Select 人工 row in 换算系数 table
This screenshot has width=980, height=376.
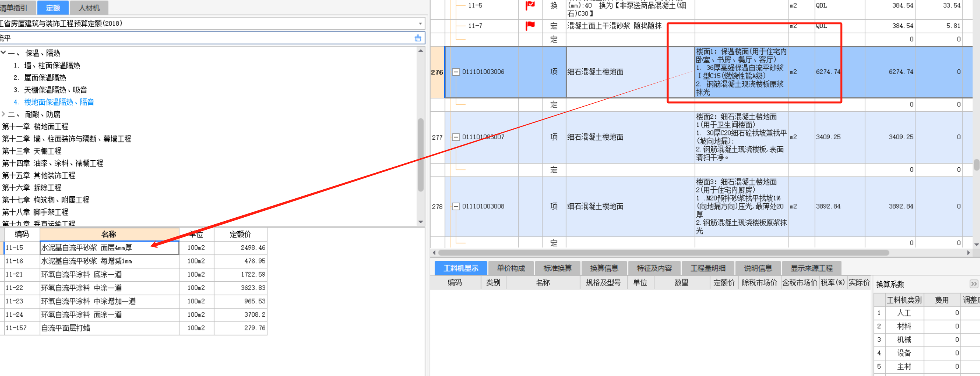(926, 313)
